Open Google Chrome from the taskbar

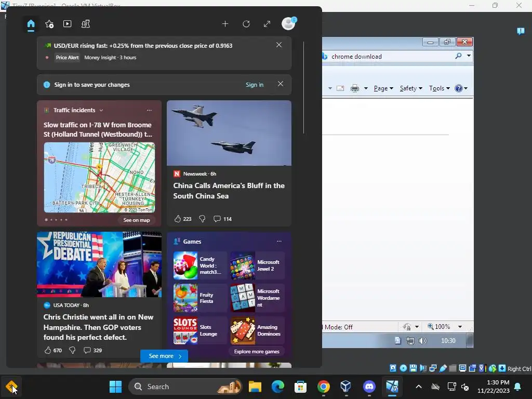323,387
